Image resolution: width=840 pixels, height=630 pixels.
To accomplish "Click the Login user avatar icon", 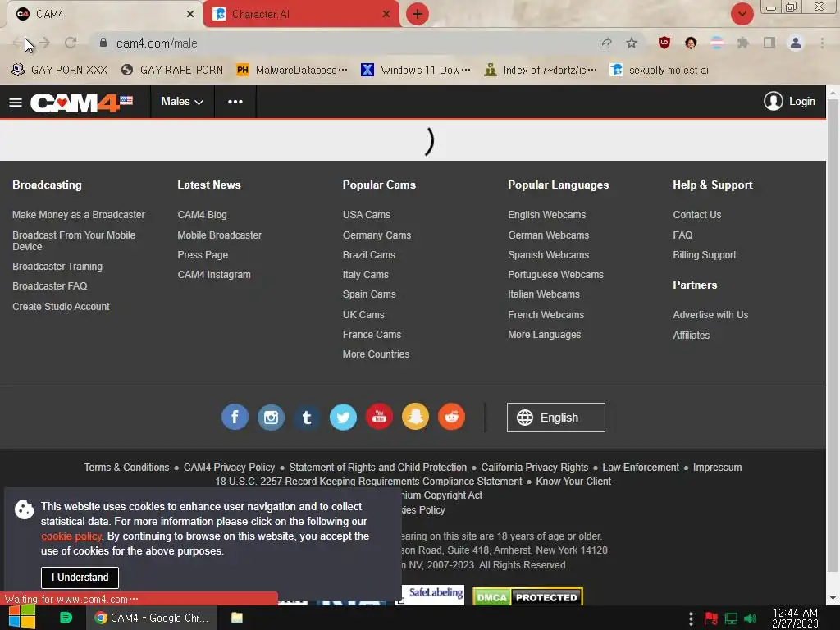I will 773,101.
